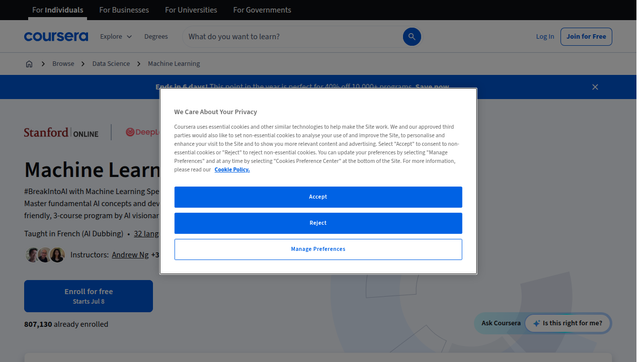The image size is (644, 362).
Task: Open the Degrees menu item
Action: [156, 37]
